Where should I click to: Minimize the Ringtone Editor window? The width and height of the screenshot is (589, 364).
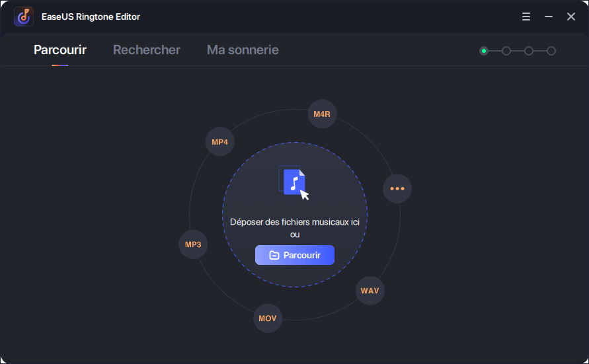pyautogui.click(x=549, y=17)
